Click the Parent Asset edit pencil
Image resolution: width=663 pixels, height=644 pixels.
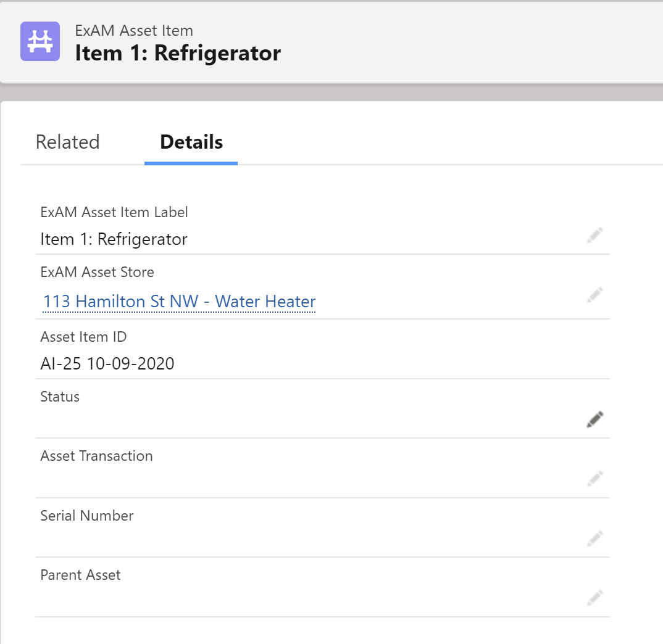[594, 597]
